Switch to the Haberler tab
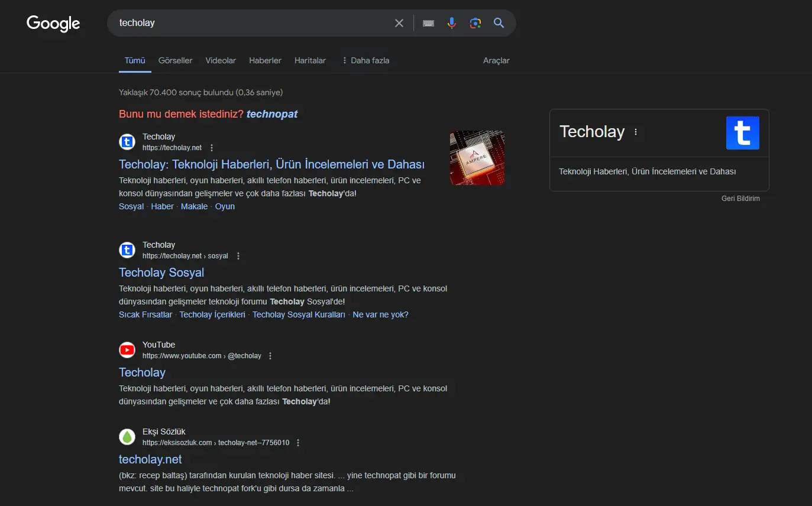This screenshot has width=812, height=506. 265,60
